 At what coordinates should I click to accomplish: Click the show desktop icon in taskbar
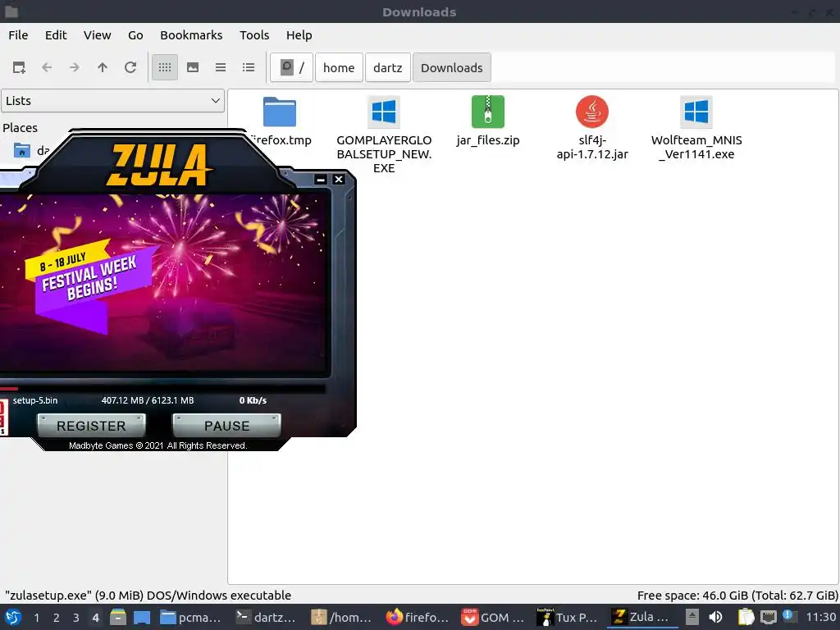[x=142, y=617]
